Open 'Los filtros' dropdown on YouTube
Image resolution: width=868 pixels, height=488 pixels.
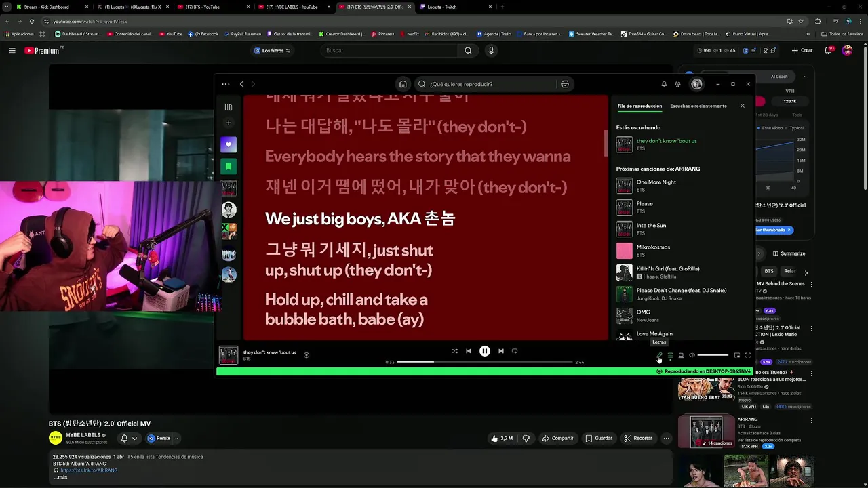click(x=272, y=50)
